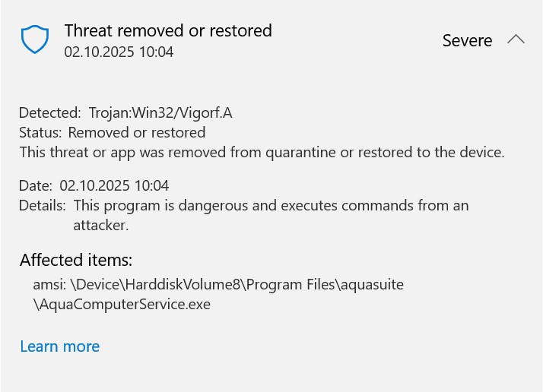Select the AquaComputerService.exe file path
The width and height of the screenshot is (543, 392).
tap(122, 305)
